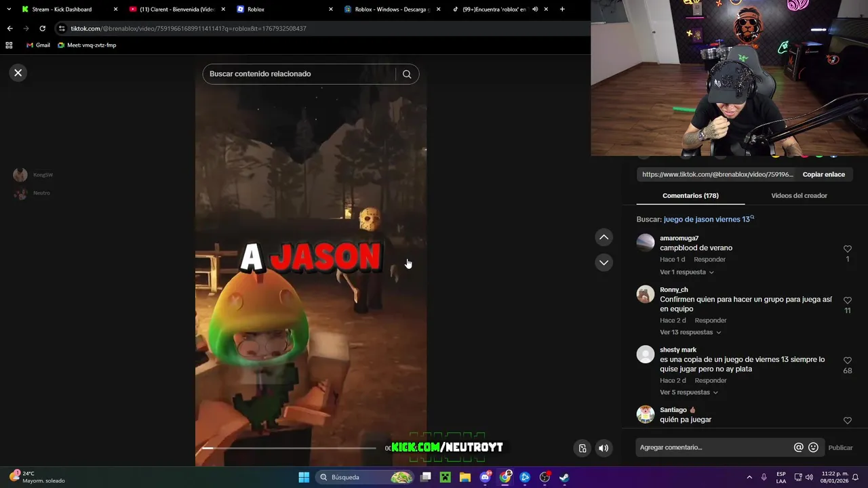The width and height of the screenshot is (868, 488).
Task: Open Task View on the taskbar
Action: coord(425,477)
